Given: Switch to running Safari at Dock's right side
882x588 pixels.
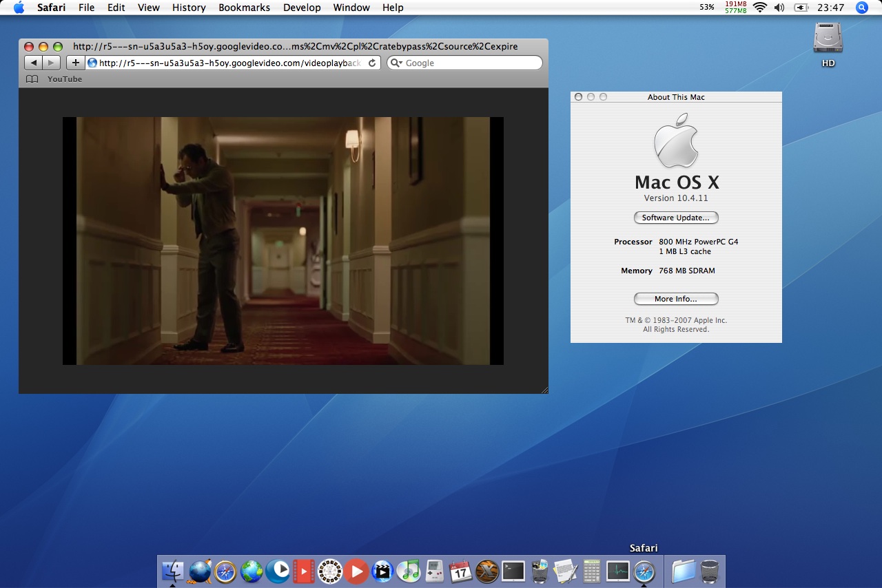Looking at the screenshot, I should (644, 571).
